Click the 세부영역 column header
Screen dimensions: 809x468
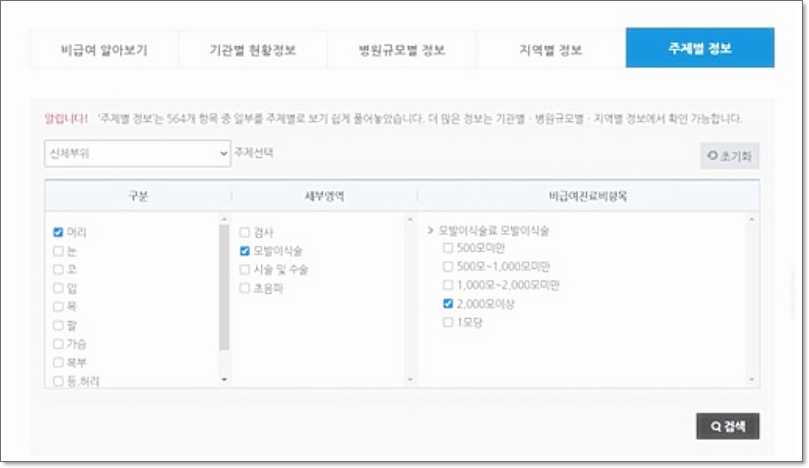click(x=325, y=196)
